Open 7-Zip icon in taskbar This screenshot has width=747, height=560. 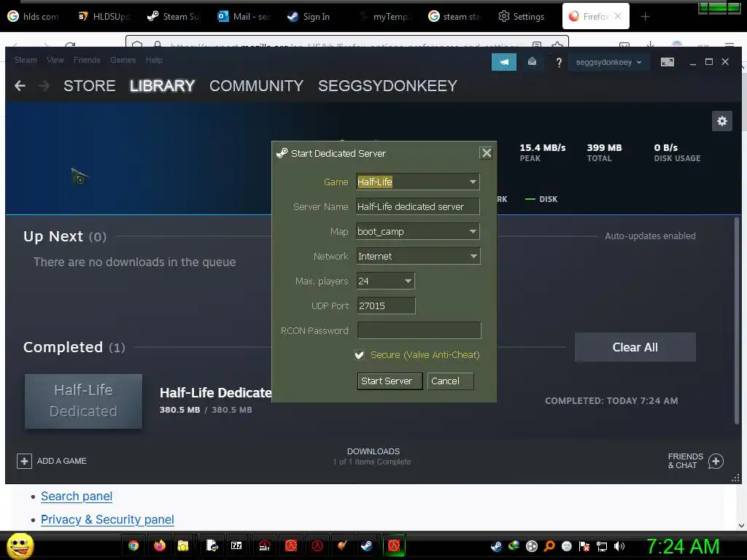tap(236, 545)
